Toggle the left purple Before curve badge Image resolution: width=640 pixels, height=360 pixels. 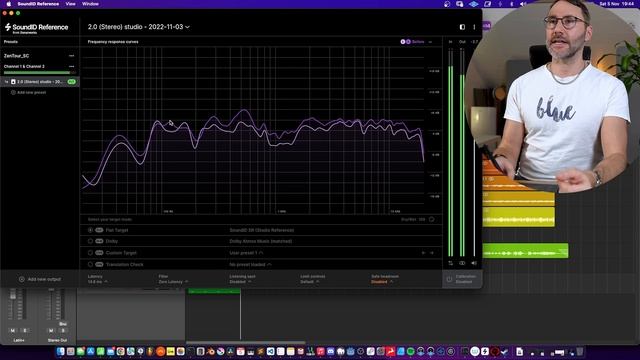403,42
